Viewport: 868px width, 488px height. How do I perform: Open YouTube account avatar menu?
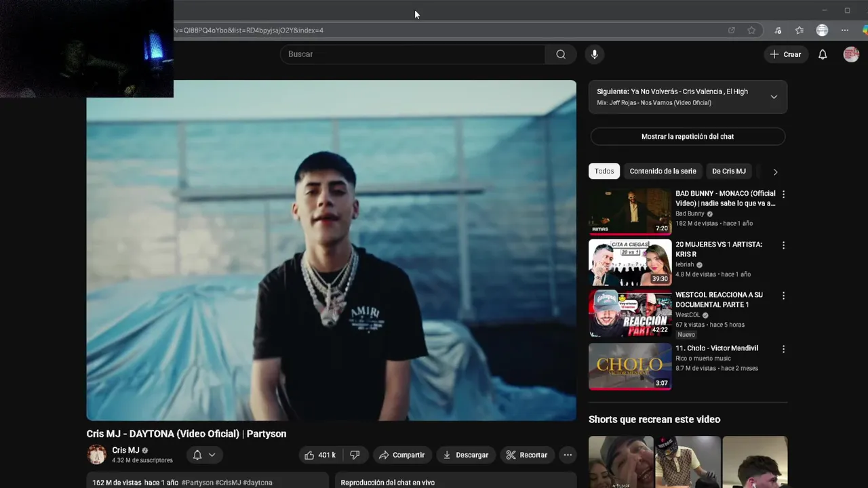851,54
